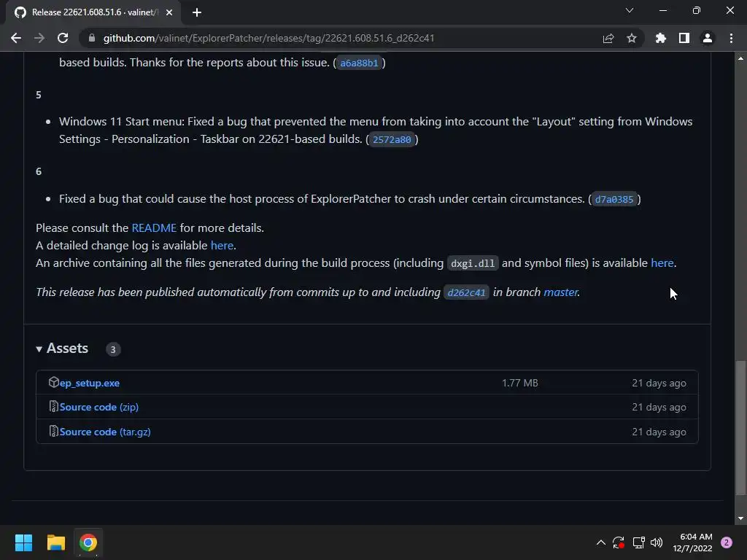This screenshot has height=560, width=747.
Task: Click the tar.gz archive file icon
Action: click(x=54, y=432)
